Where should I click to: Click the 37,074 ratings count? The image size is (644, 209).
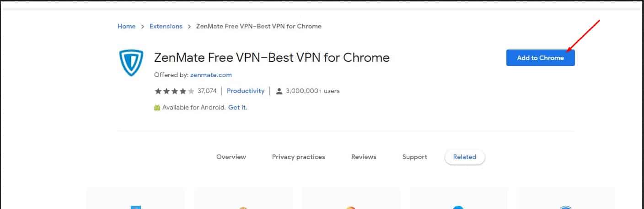pos(207,91)
